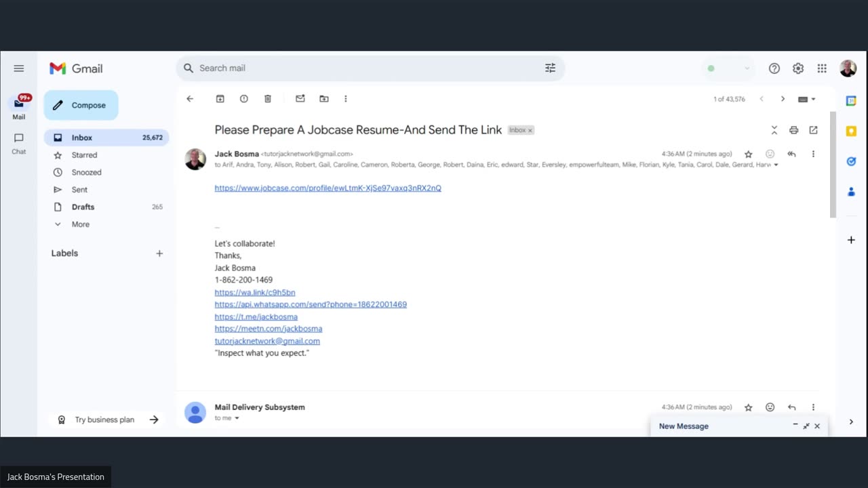Screen dimensions: 868x488
Task: Remove the Inbox label from subject
Action: click(530, 130)
